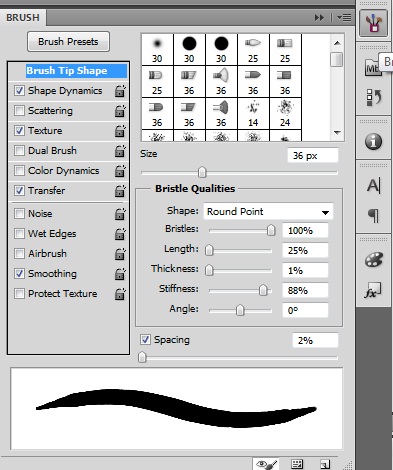The image size is (393, 470).
Task: Enable the Wet Edges checkbox
Action: pos(19,234)
